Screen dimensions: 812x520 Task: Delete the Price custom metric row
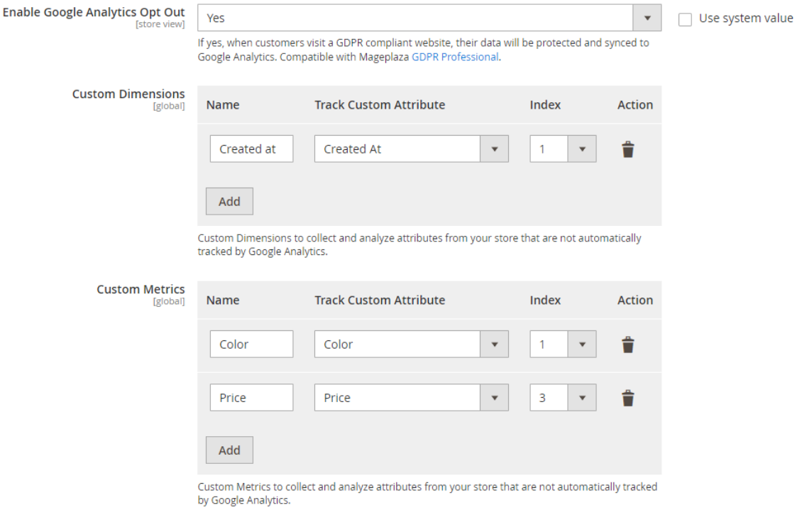coord(627,399)
